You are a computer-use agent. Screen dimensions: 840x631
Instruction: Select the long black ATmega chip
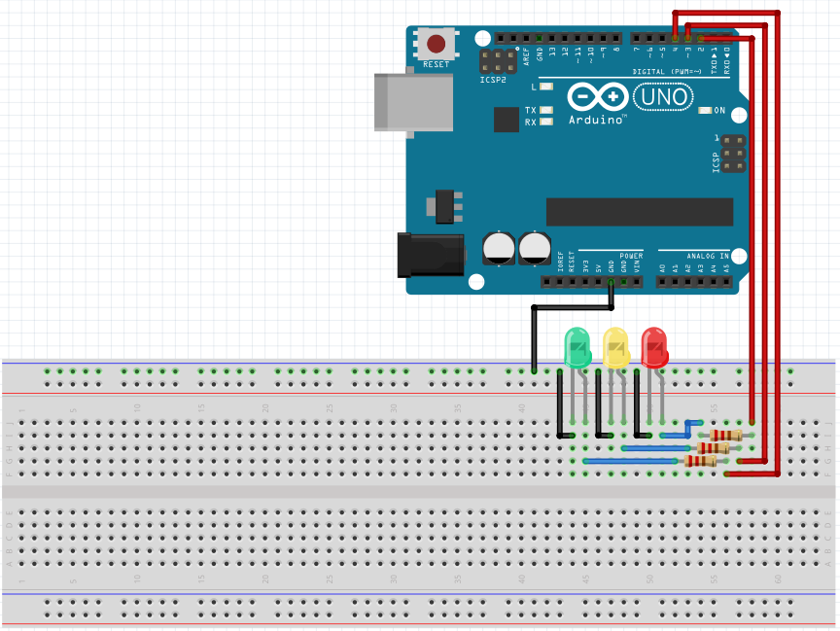[x=639, y=211]
